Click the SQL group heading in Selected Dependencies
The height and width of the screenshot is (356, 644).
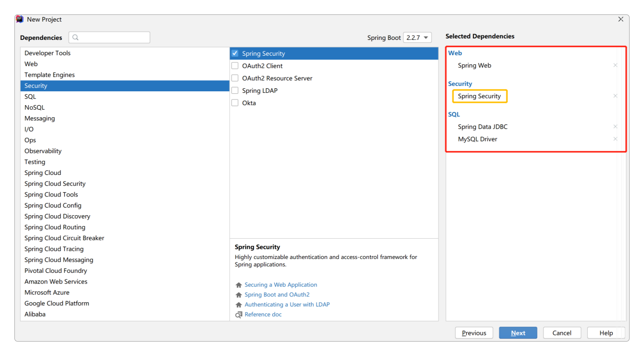454,114
